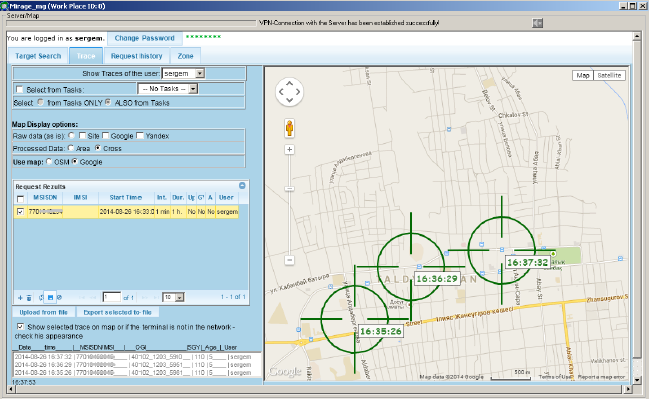Select Area processed data radio button
Image resolution: width=649 pixels, height=399 pixels.
(x=71, y=148)
